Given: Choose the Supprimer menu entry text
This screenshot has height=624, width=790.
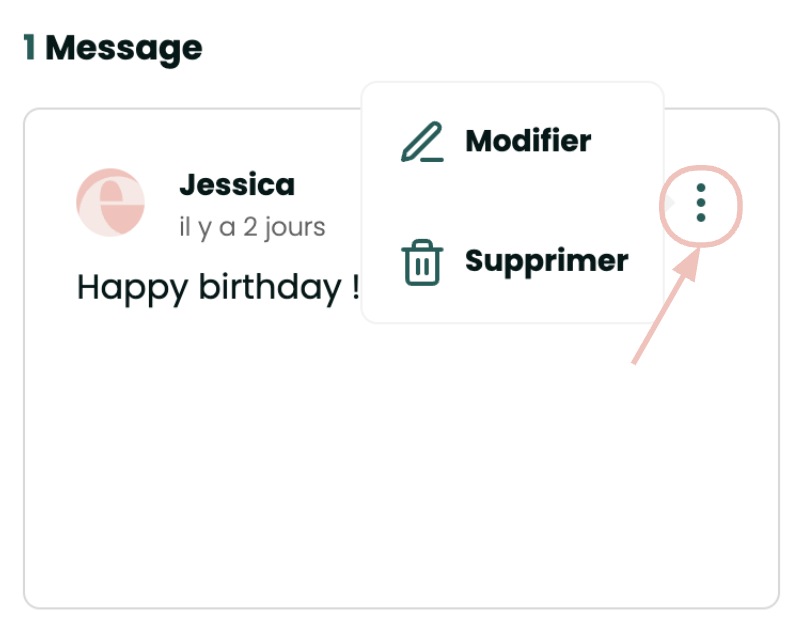Looking at the screenshot, I should pyautogui.click(x=546, y=261).
